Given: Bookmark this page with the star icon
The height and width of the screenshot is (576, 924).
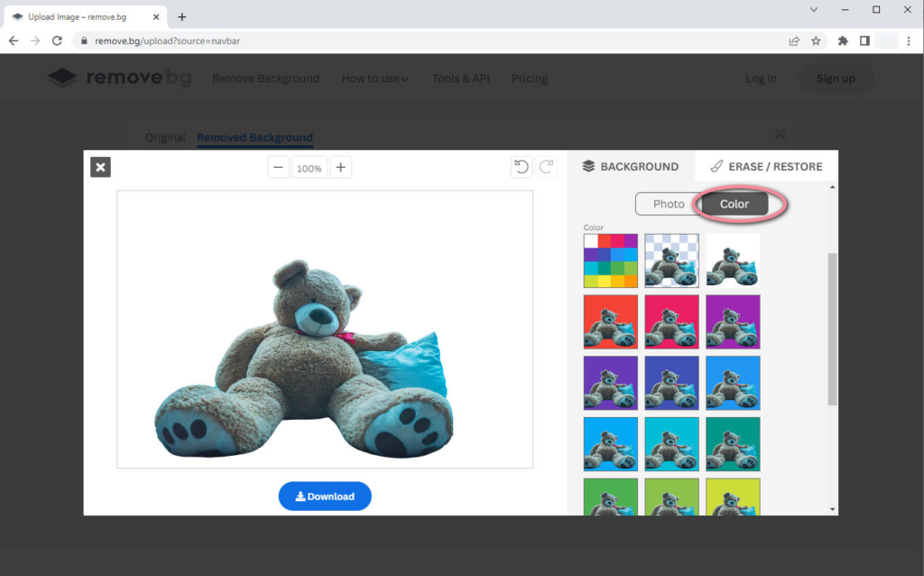Looking at the screenshot, I should [816, 41].
